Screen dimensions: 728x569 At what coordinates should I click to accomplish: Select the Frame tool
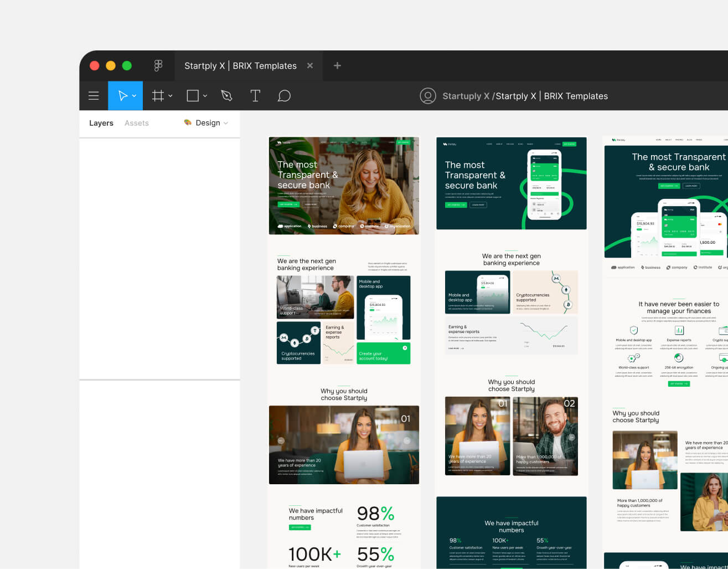point(157,95)
